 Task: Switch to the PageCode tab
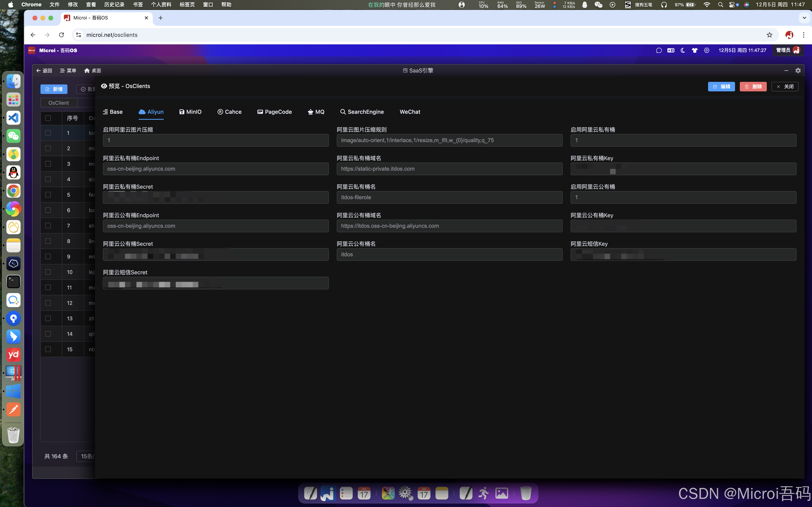click(x=275, y=112)
